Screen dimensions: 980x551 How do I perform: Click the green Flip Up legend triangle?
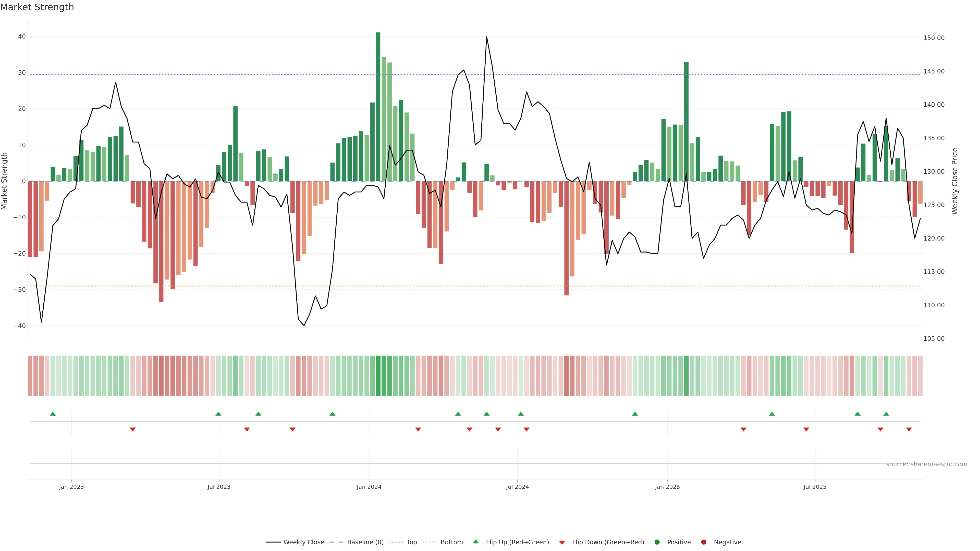(x=475, y=542)
